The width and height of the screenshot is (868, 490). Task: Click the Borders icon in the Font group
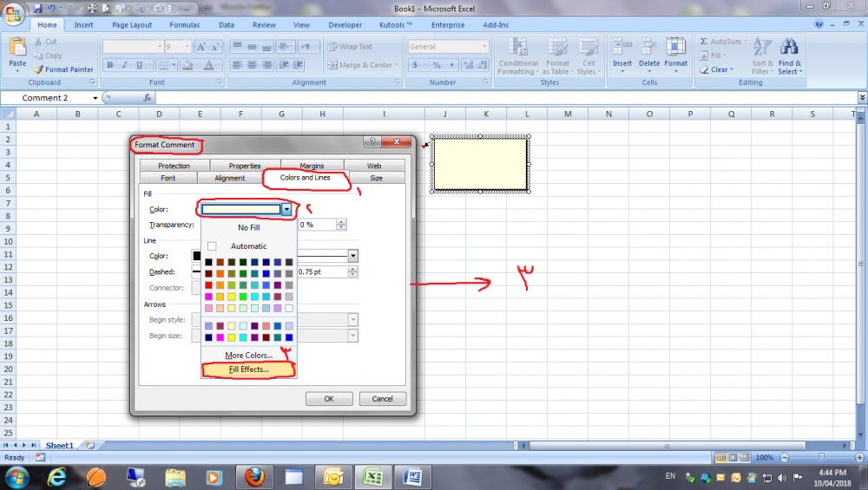click(x=164, y=65)
